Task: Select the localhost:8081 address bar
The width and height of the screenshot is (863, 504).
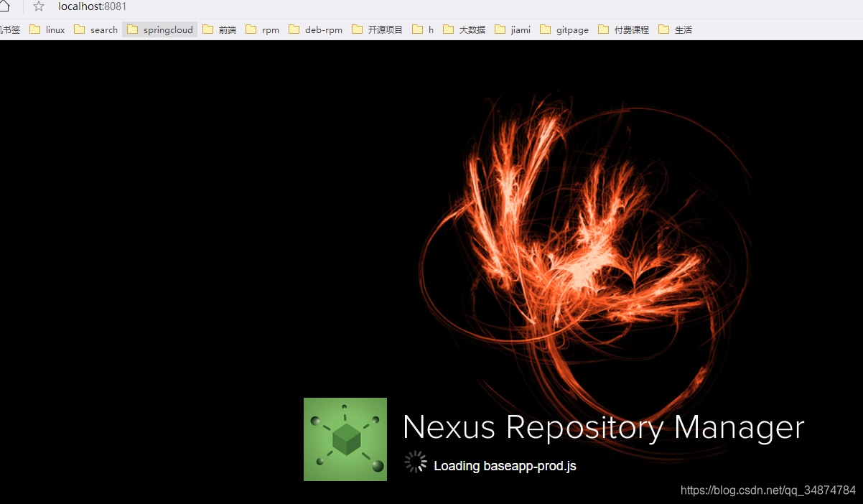Action: click(x=93, y=6)
